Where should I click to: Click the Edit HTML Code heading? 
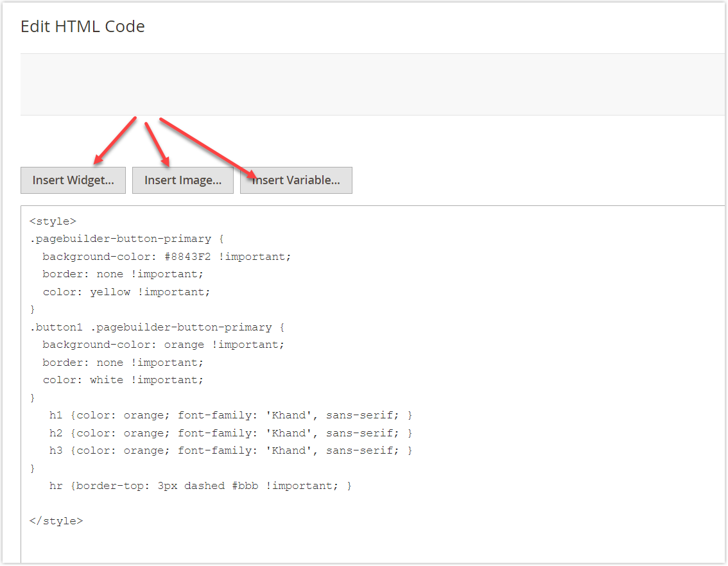point(82,26)
